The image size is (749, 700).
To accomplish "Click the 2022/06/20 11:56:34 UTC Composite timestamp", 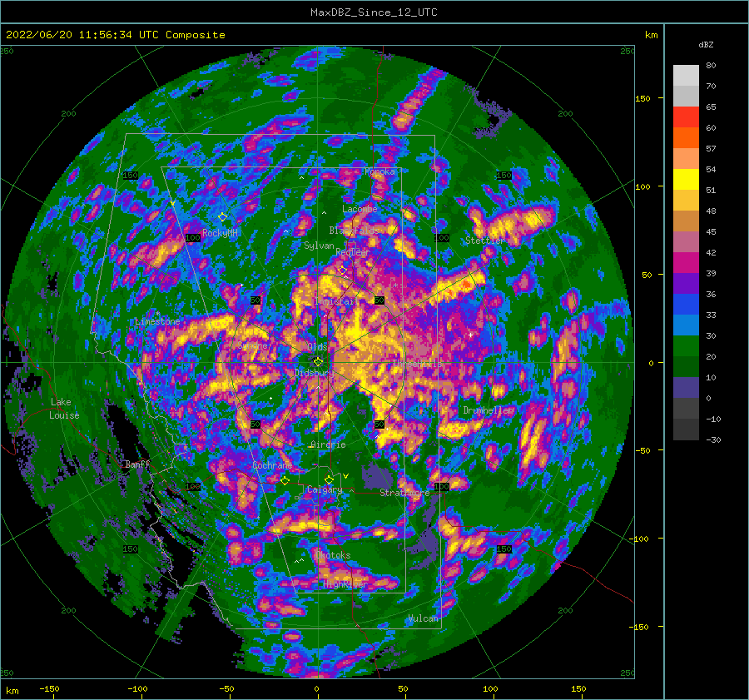I will click(115, 35).
